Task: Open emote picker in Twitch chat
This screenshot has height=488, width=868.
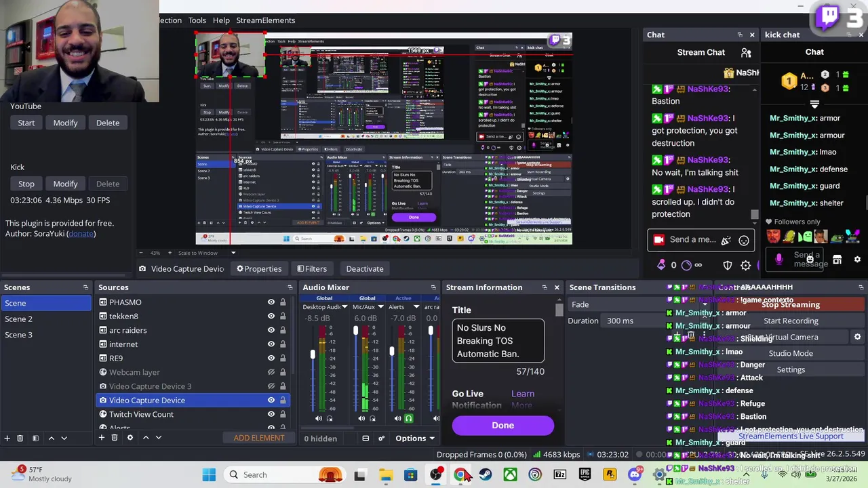Action: [x=744, y=240]
